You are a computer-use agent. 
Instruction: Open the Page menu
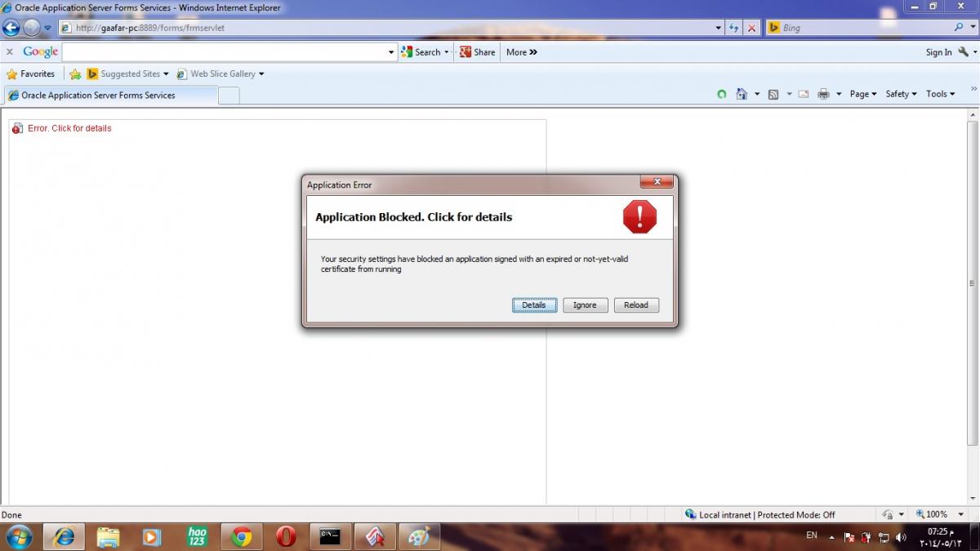click(x=862, y=94)
